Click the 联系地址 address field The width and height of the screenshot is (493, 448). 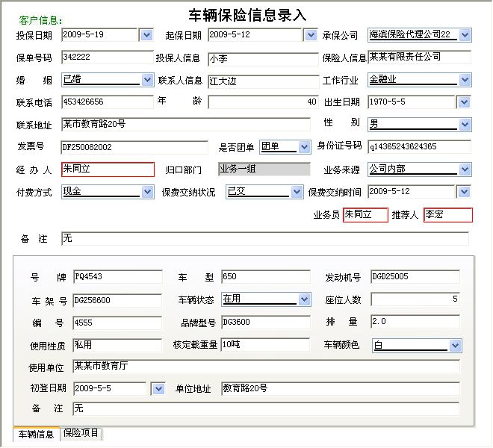[185, 124]
